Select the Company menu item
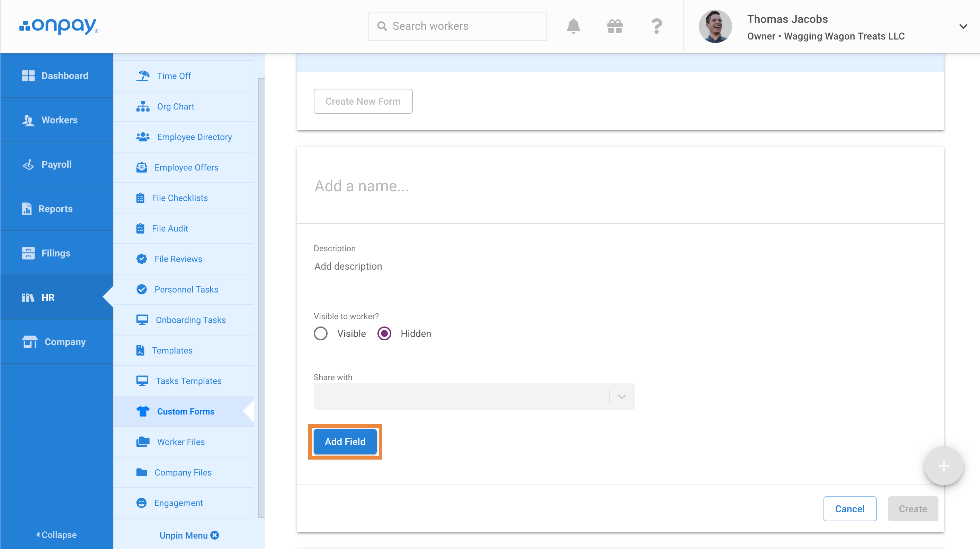980x549 pixels. pyautogui.click(x=57, y=342)
